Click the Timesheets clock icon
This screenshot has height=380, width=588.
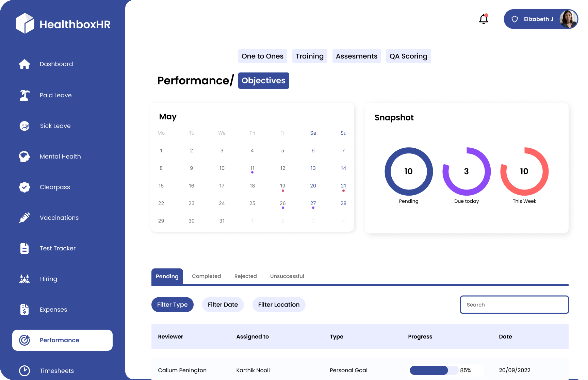(24, 370)
